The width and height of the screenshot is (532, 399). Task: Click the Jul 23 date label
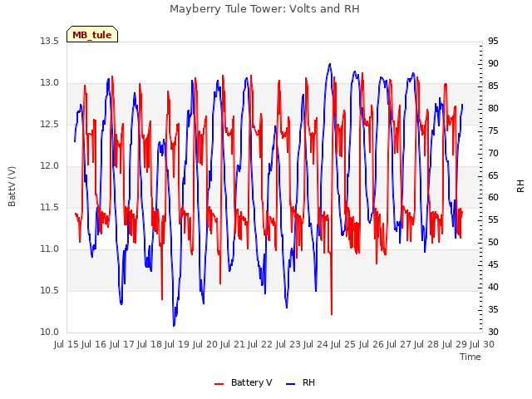(288, 344)
